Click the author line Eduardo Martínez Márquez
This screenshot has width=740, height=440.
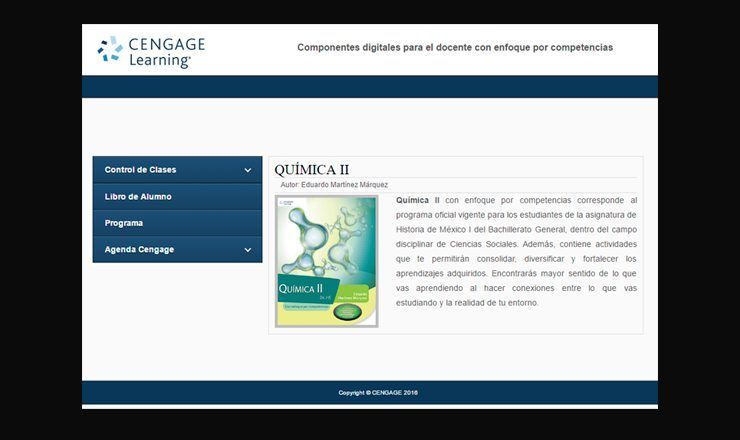point(334,185)
